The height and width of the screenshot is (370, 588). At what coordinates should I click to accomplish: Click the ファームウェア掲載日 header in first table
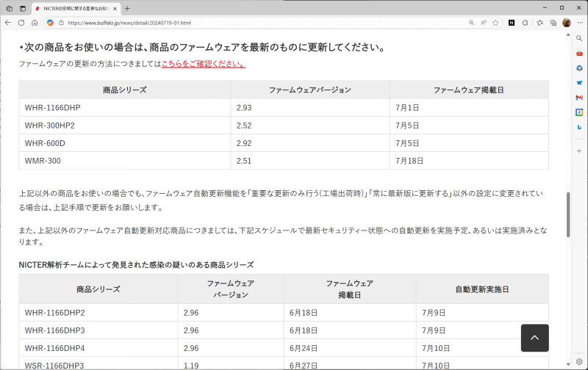click(469, 90)
